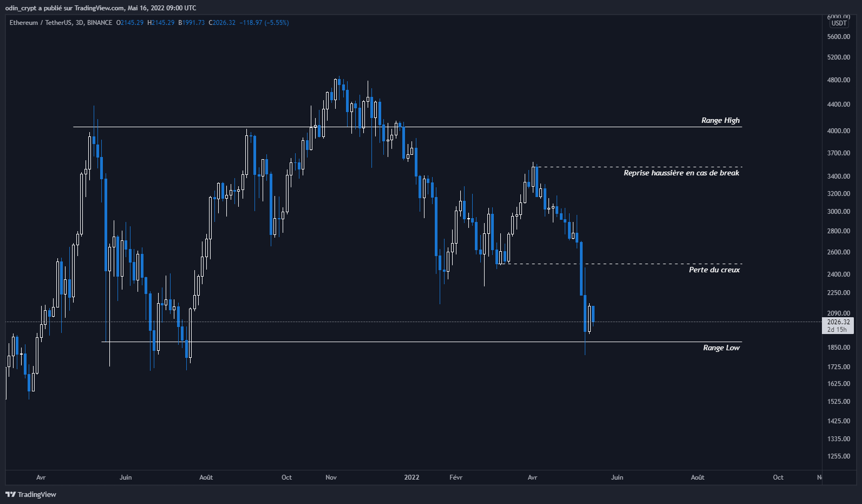
Task: Click the 5600.00 price axis label
Action: [x=839, y=37]
